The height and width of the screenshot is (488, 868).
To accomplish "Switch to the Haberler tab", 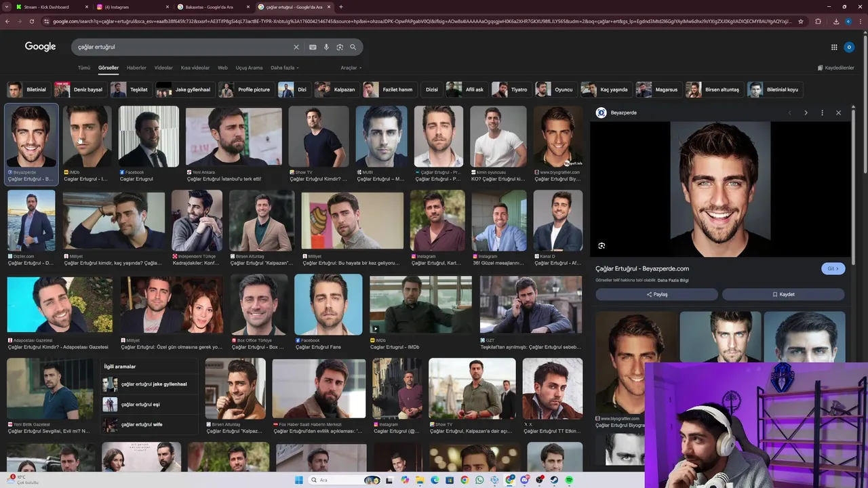I will click(x=136, y=68).
